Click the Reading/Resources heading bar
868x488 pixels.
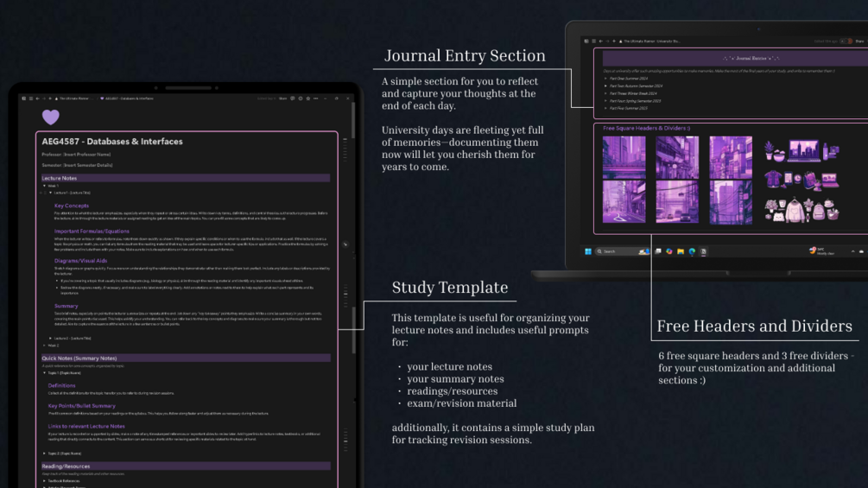186,466
